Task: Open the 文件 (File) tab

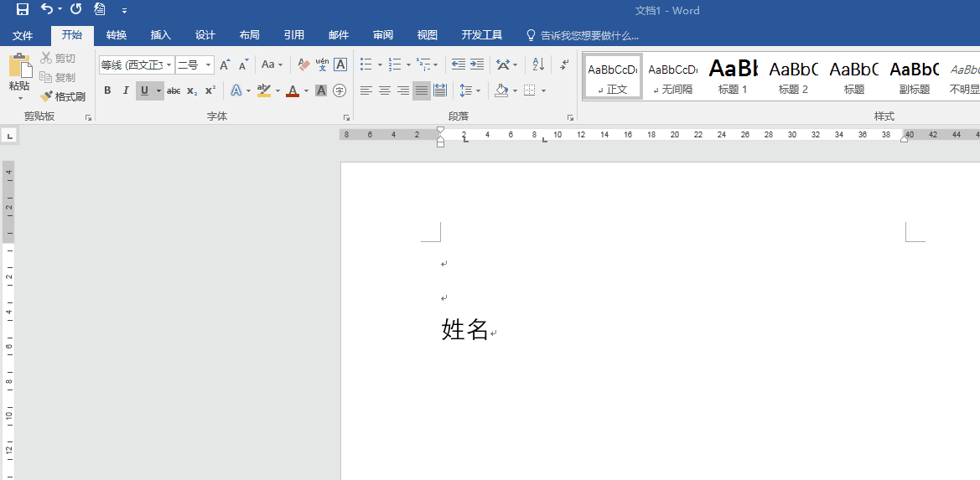Action: pos(23,35)
